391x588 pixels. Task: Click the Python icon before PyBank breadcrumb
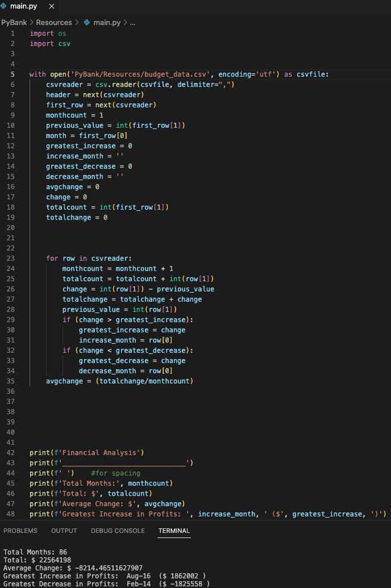(86, 23)
